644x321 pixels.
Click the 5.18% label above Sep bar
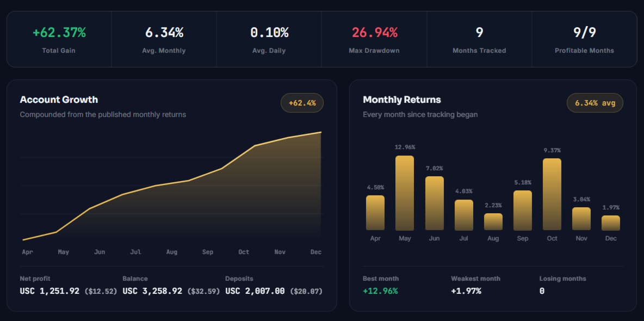[x=523, y=182]
